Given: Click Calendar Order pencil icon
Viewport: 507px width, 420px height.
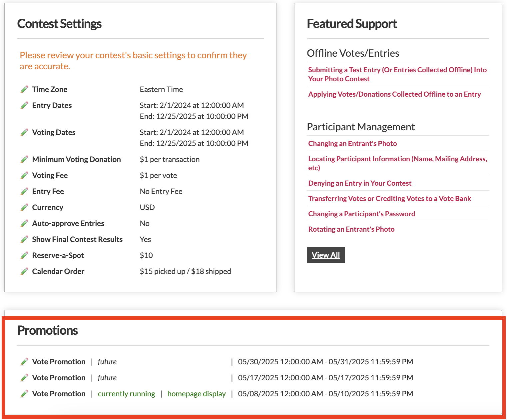Looking at the screenshot, I should coord(24,271).
